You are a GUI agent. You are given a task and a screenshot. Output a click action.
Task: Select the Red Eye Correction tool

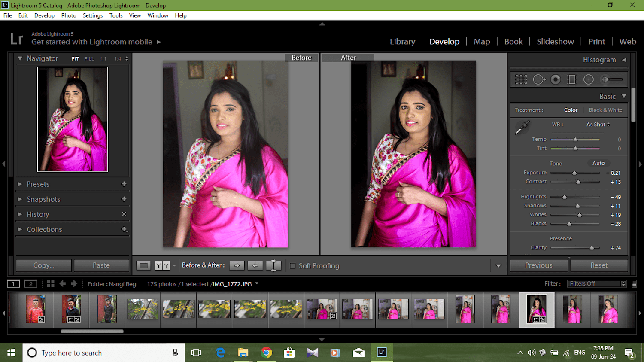click(x=556, y=79)
